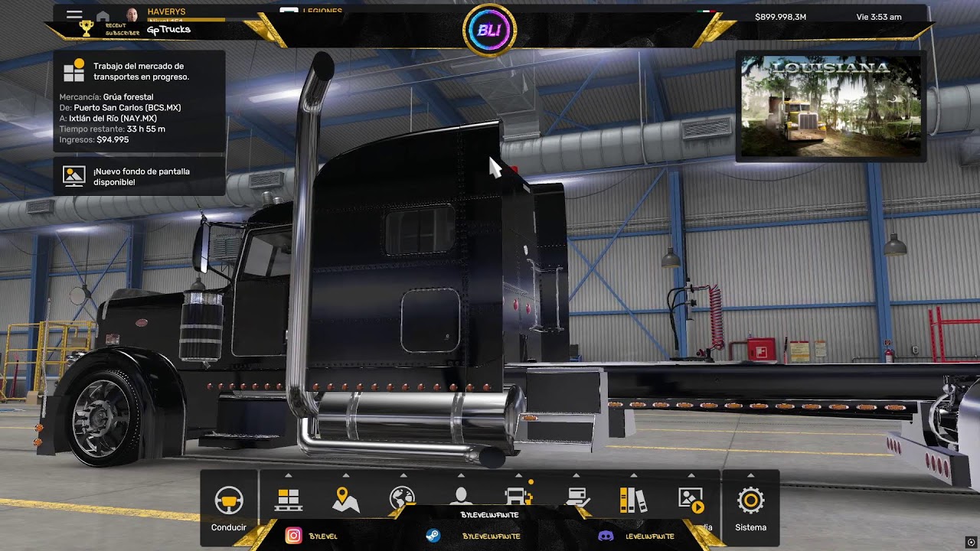
Task: Open the HAVERYS player avatar picture
Action: (x=132, y=15)
